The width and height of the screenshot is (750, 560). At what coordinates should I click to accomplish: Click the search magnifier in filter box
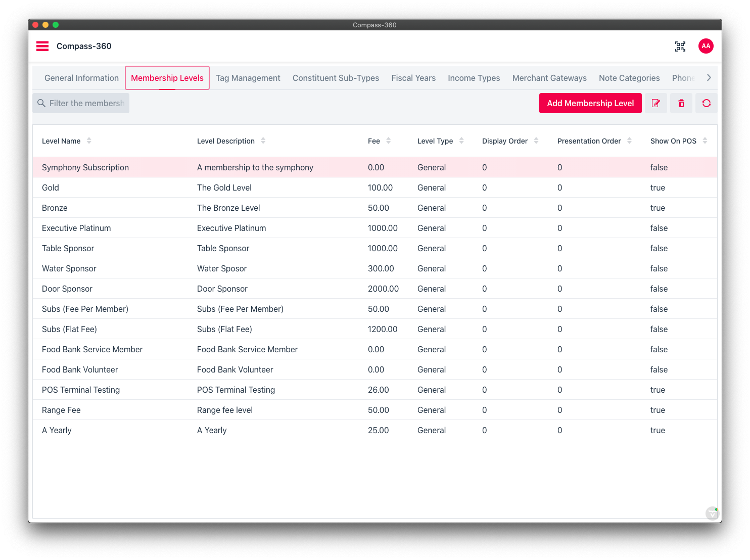pyautogui.click(x=41, y=103)
